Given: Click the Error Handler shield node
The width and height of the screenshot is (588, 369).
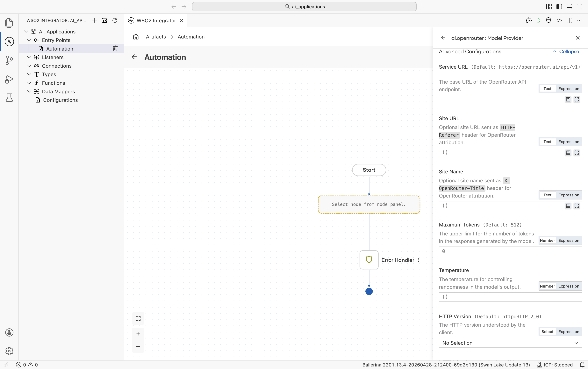Looking at the screenshot, I should coord(369,260).
